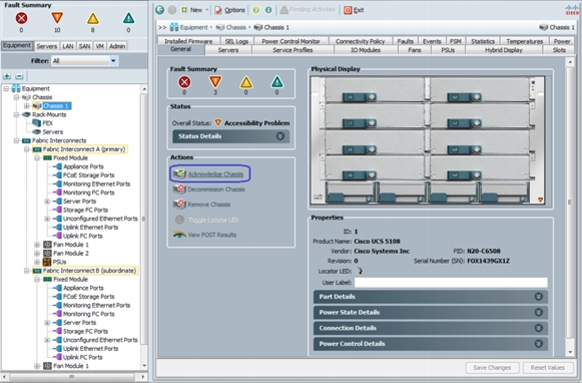Click the left-pane warning fault icon
Screen dimensions: 582x383
click(x=128, y=18)
